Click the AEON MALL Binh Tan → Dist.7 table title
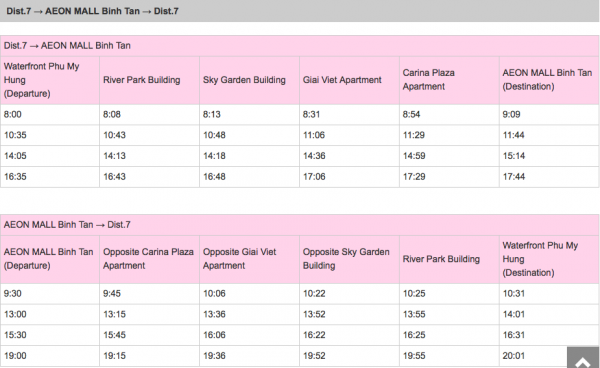The image size is (600, 368). tap(300, 225)
